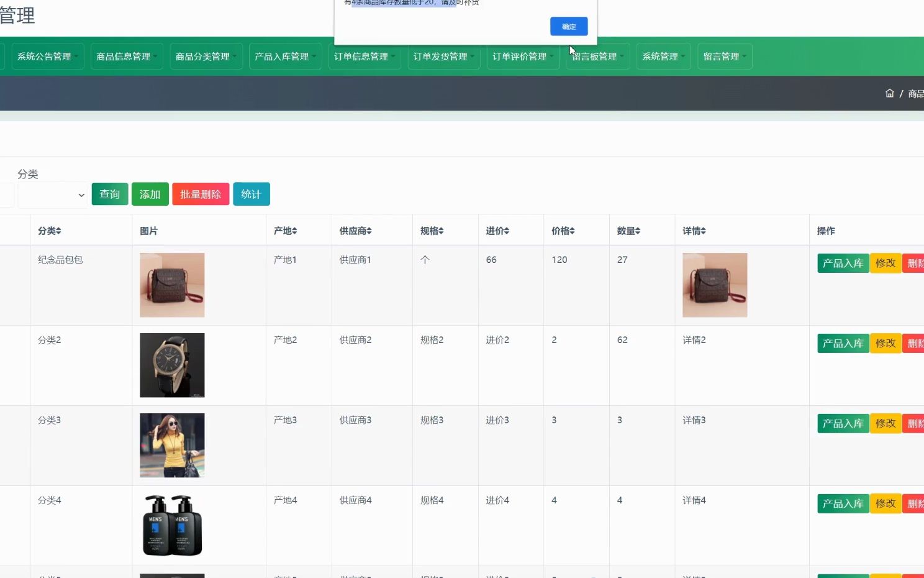Open the 产品入库管理 menu
This screenshot has width=924, height=578.
coord(285,56)
